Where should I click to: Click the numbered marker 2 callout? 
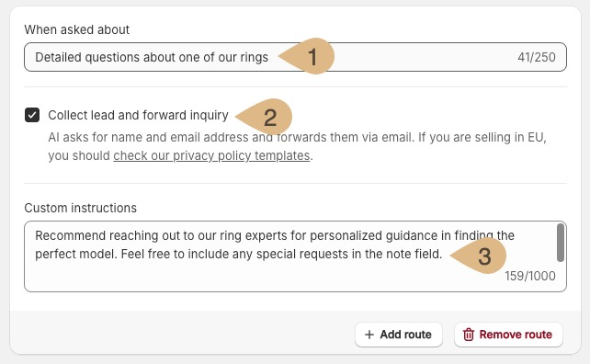[264, 117]
